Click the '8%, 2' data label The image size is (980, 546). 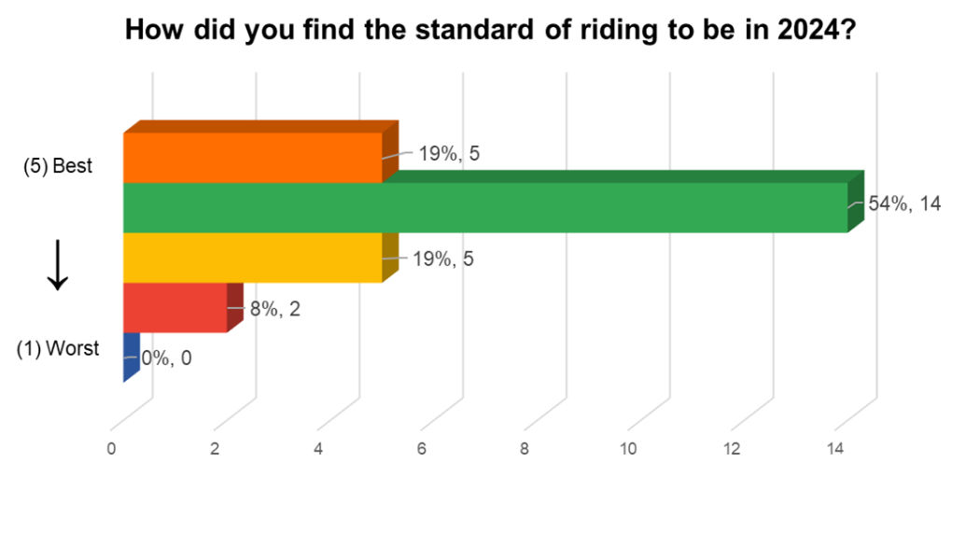click(275, 309)
